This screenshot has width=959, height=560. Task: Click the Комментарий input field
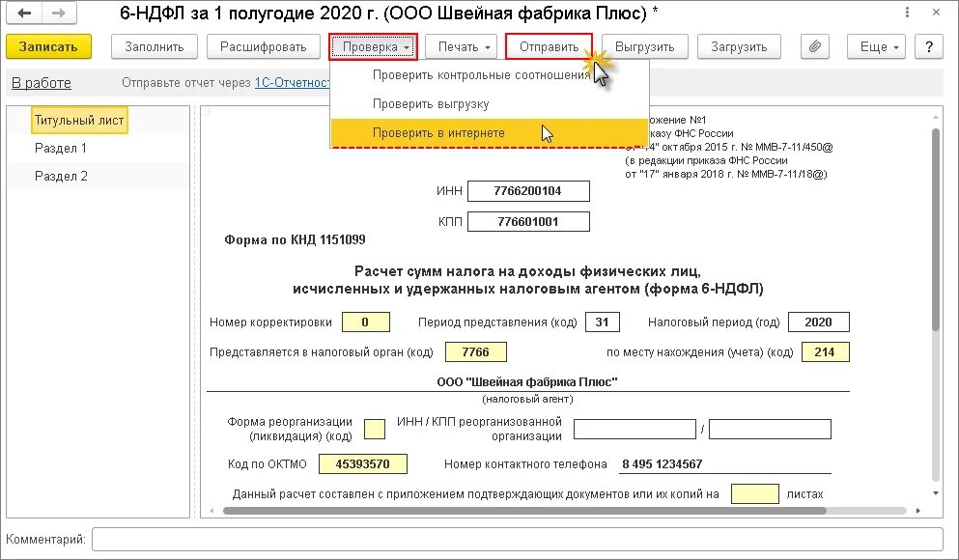[518, 539]
